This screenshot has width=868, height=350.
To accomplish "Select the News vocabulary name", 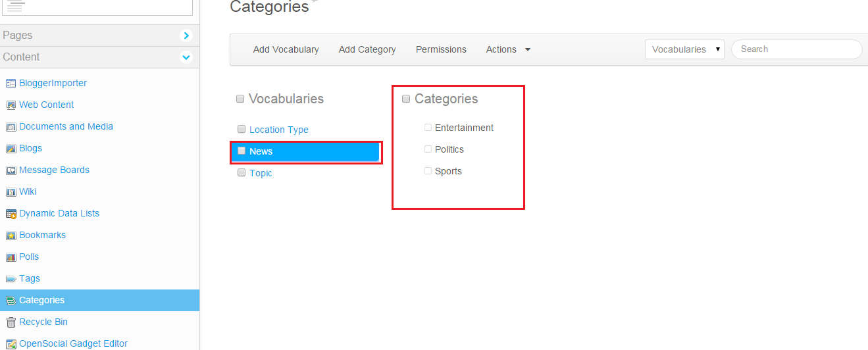I will click(x=261, y=152).
